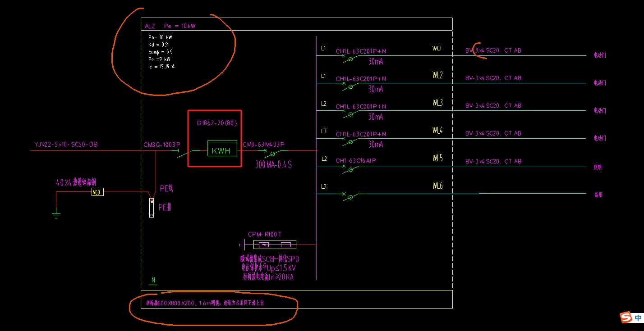This screenshot has height=331, width=644.
Task: Select the MEB grounding box symbol
Action: click(97, 192)
